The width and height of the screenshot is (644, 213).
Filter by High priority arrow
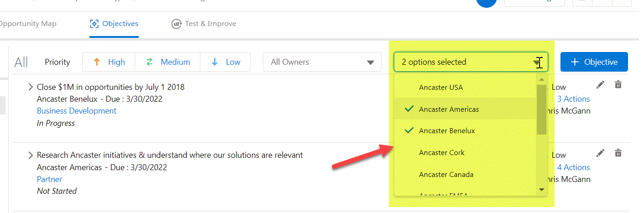coord(96,62)
